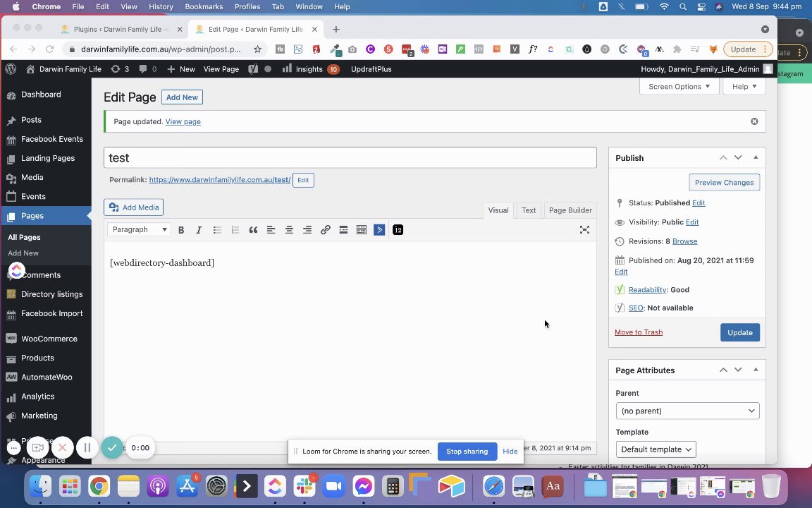This screenshot has width=812, height=508.
Task: Insert a numbered list
Action: [x=235, y=229]
